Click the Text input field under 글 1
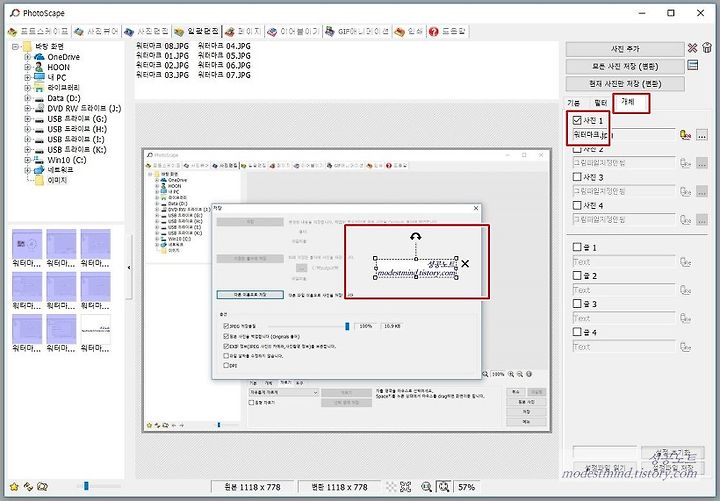 [624, 262]
